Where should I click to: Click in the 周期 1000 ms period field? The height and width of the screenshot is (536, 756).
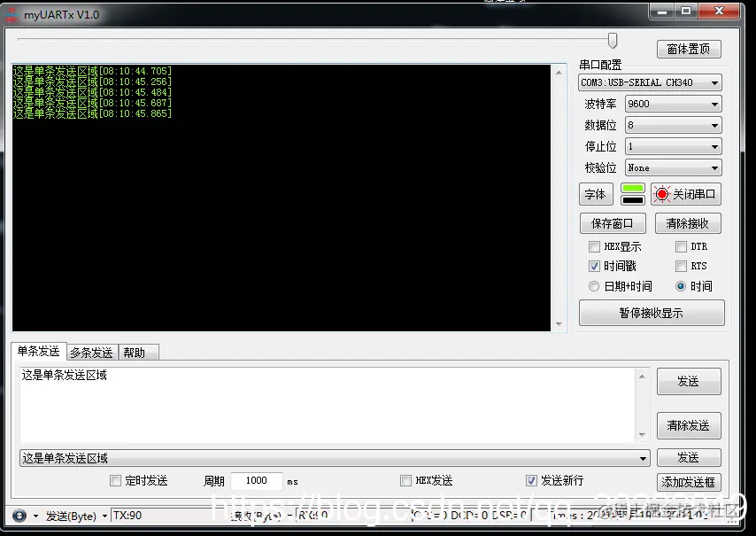[257, 480]
